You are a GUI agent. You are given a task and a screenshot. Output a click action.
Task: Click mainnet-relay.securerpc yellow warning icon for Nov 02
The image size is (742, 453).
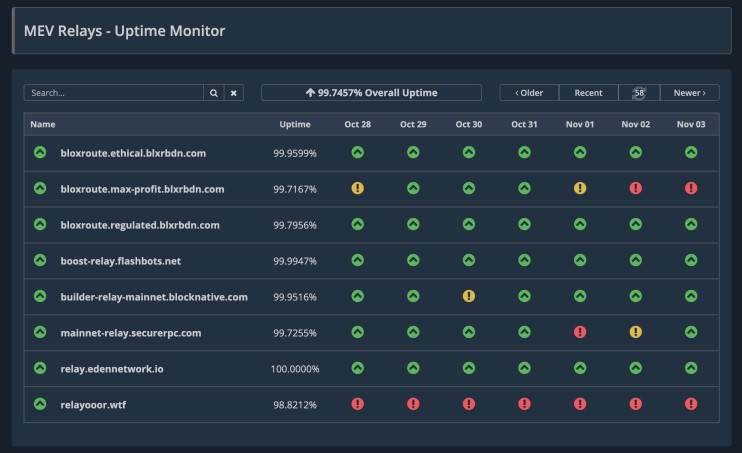(635, 332)
